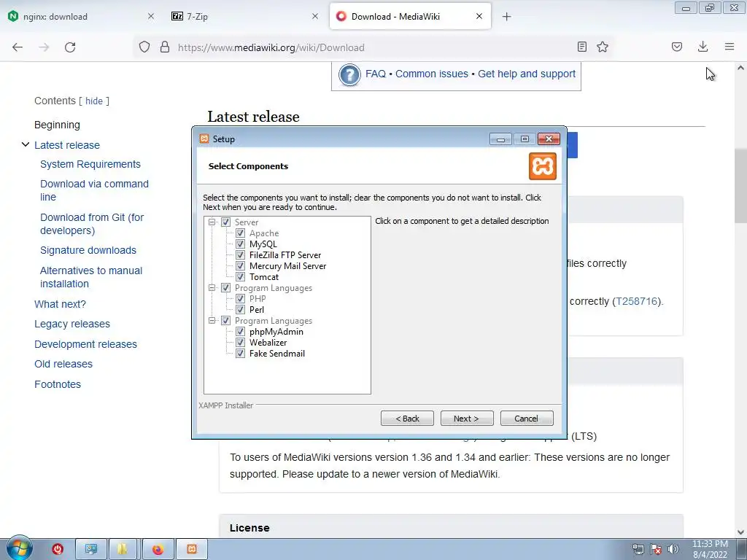
Task: Open the T258716 task link
Action: click(x=636, y=301)
